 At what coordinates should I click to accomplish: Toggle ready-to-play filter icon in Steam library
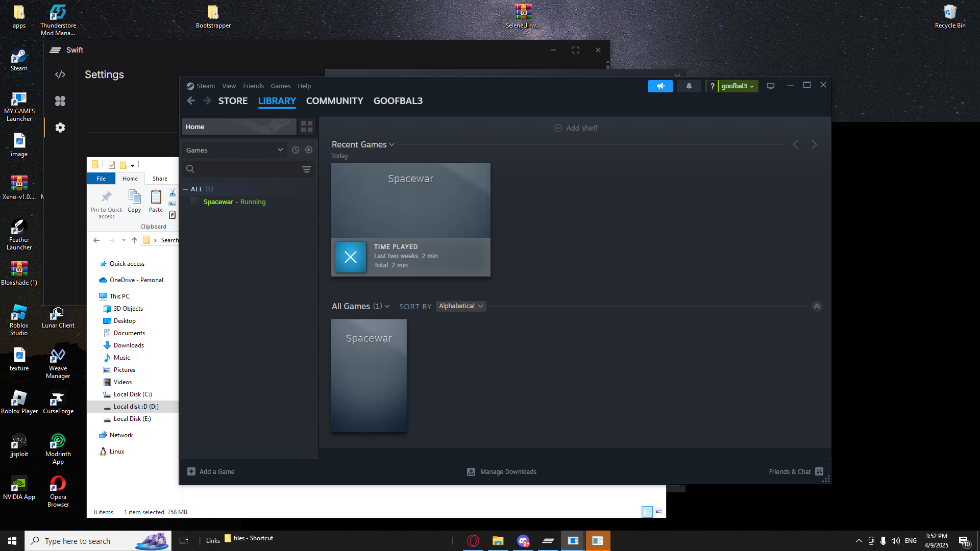click(309, 150)
